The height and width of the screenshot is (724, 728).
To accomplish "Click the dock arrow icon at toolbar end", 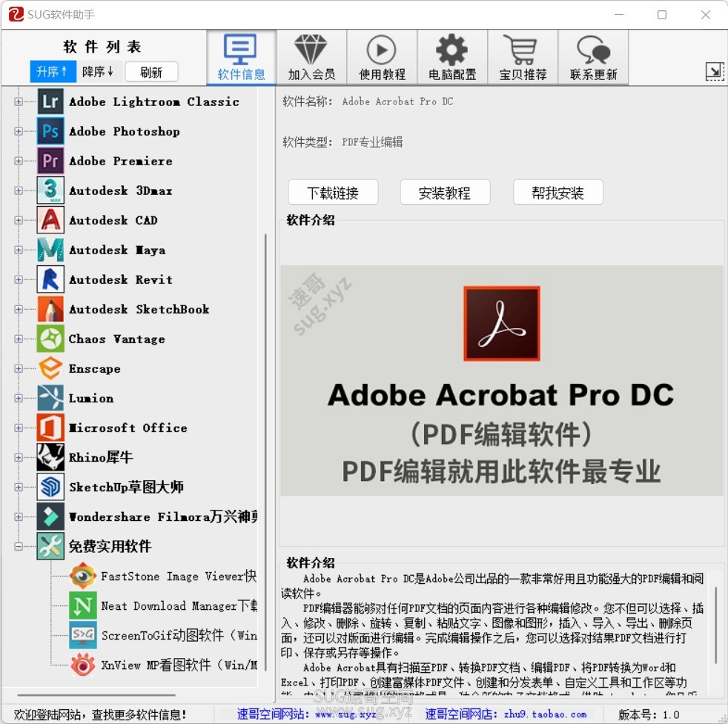I will 714,71.
